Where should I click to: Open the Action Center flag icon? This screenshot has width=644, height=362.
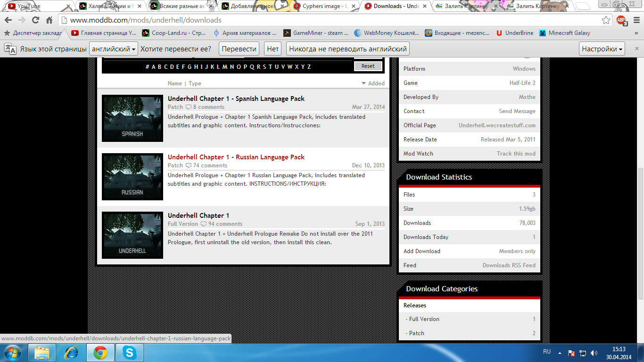pyautogui.click(x=571, y=353)
